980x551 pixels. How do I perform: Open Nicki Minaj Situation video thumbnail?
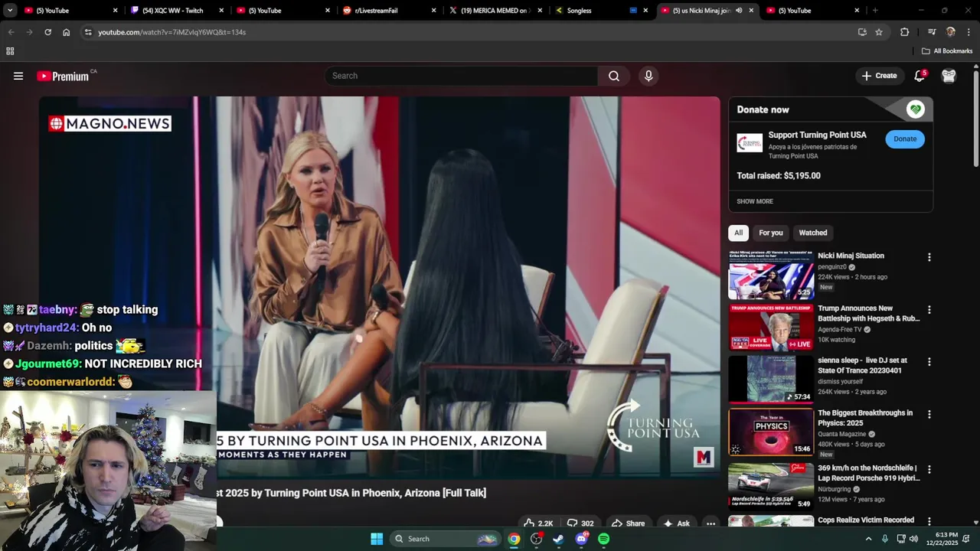[x=771, y=274]
